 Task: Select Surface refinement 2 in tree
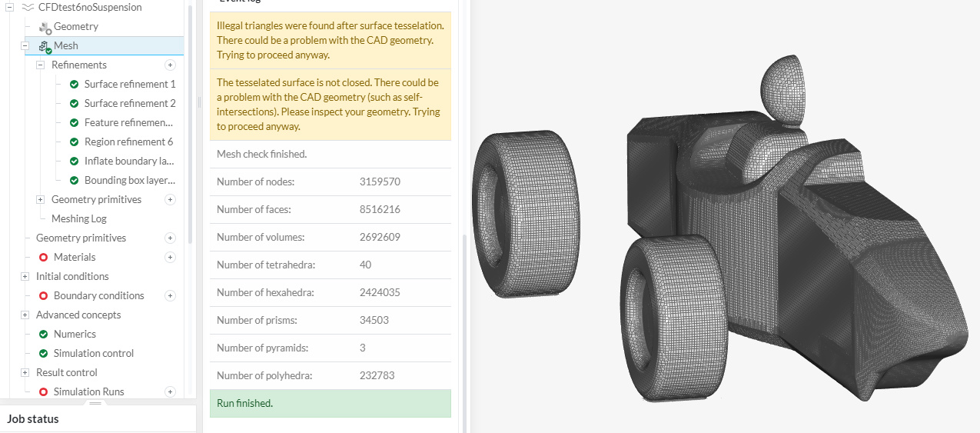[x=130, y=104]
